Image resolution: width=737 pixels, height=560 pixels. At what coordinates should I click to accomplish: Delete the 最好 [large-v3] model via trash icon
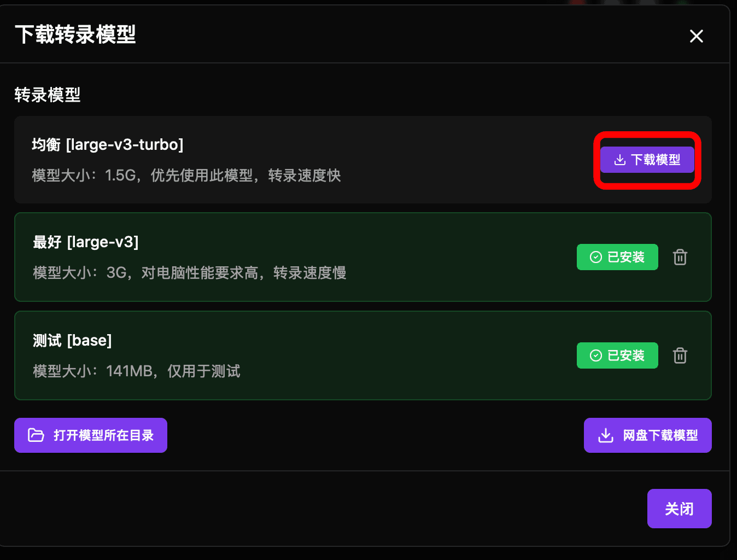pyautogui.click(x=680, y=257)
